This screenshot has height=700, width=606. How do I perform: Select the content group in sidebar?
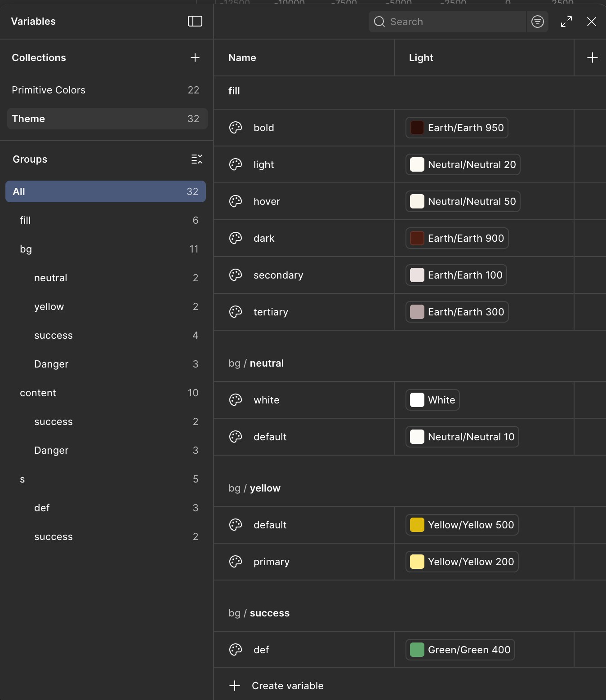click(x=106, y=393)
